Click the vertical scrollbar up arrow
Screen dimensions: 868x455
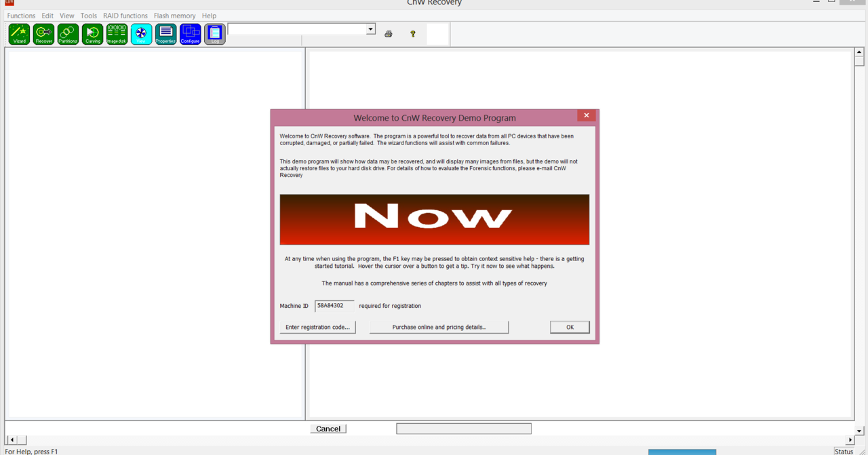point(859,52)
